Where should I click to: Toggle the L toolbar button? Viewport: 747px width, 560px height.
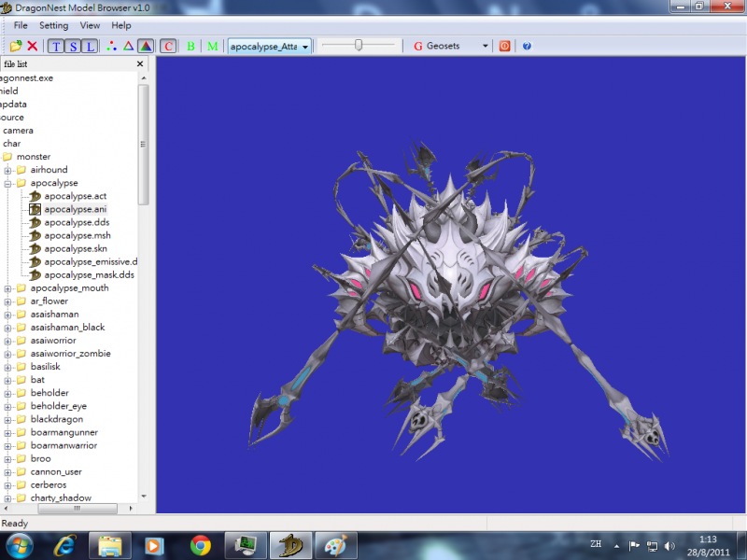point(90,46)
